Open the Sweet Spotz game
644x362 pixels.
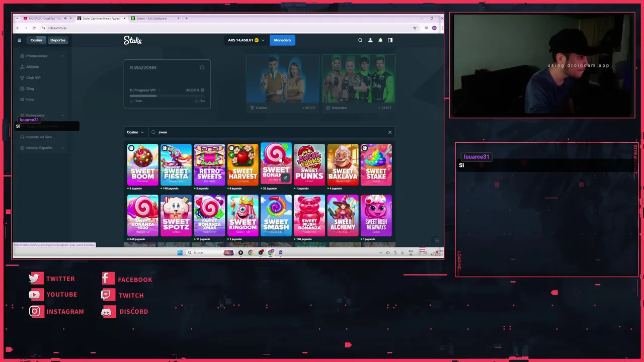(x=176, y=215)
